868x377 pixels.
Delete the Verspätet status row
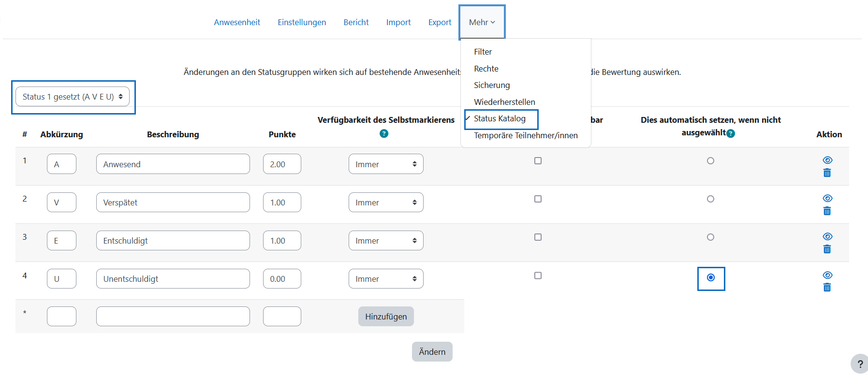click(827, 211)
